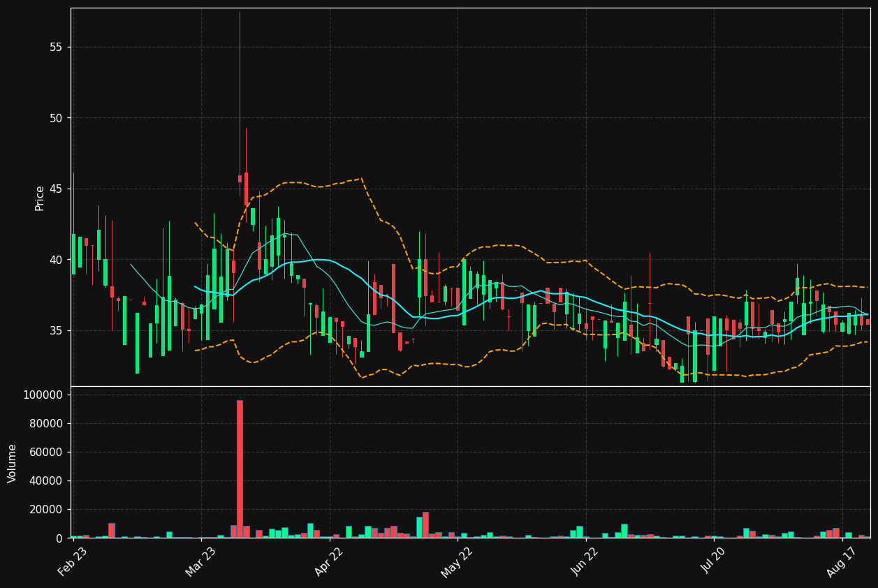Click the price axis value 50
This screenshot has height=588, width=878.
(56, 118)
